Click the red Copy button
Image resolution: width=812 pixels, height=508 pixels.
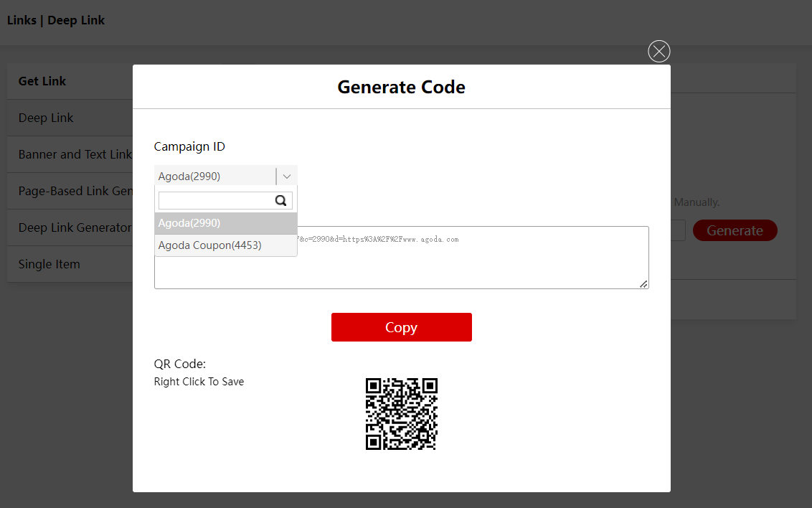coord(402,327)
